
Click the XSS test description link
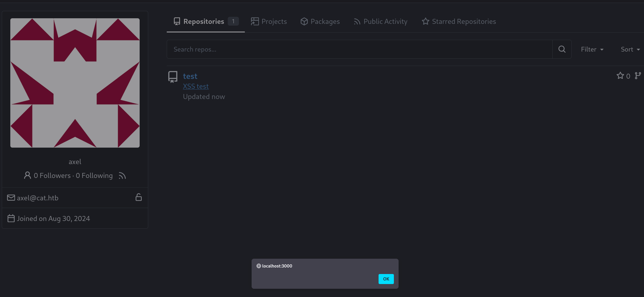click(196, 86)
